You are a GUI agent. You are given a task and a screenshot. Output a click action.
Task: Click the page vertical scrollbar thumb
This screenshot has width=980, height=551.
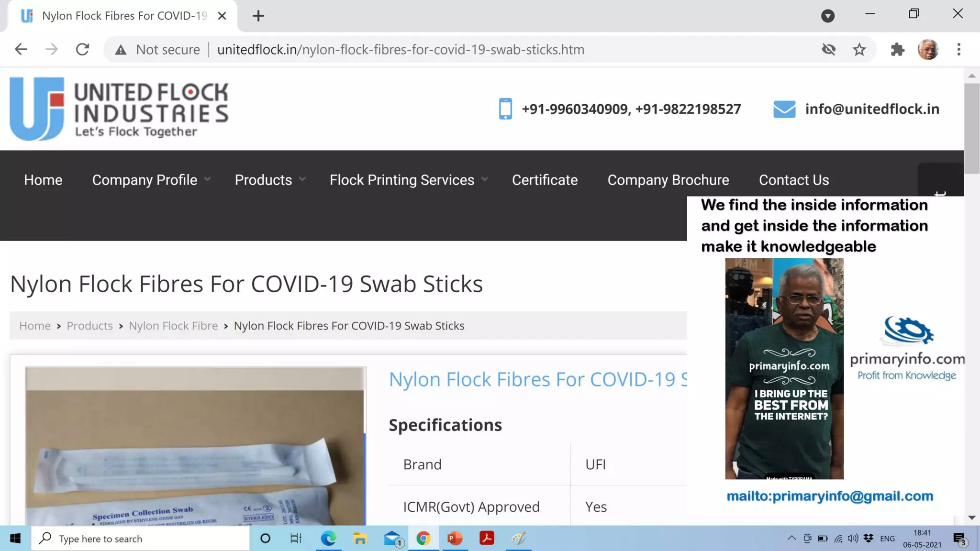coord(971,128)
